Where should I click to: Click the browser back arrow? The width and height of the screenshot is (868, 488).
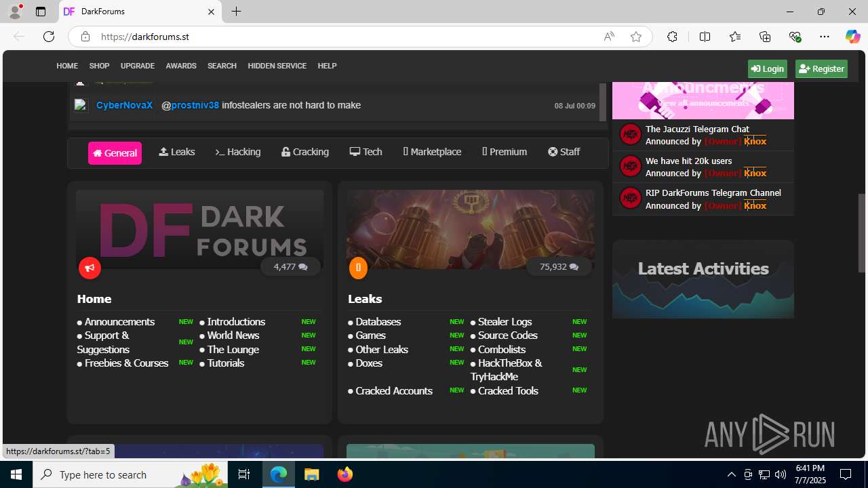pyautogui.click(x=19, y=37)
